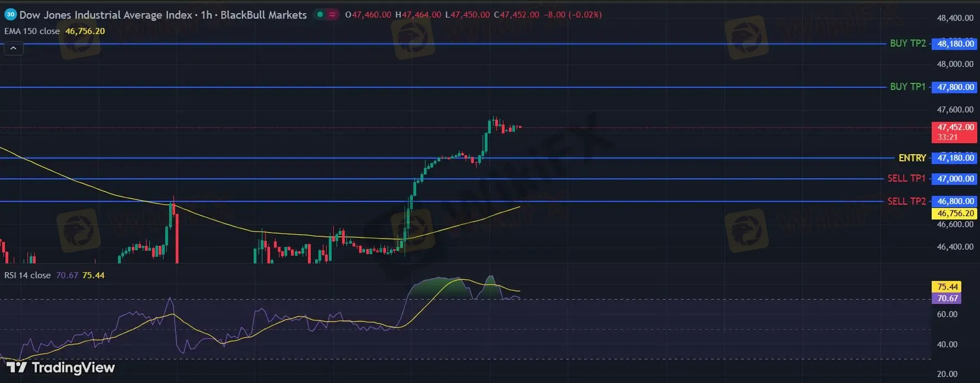The height and width of the screenshot is (383, 980).
Task: Click the 20.00 RSI scale label
Action: 947,374
